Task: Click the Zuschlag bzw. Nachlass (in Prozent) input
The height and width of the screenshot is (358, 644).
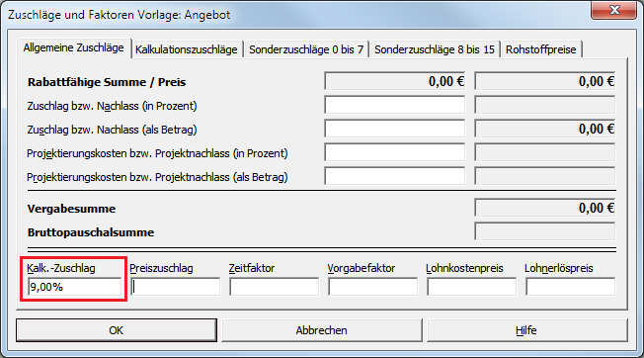Action: coord(395,105)
